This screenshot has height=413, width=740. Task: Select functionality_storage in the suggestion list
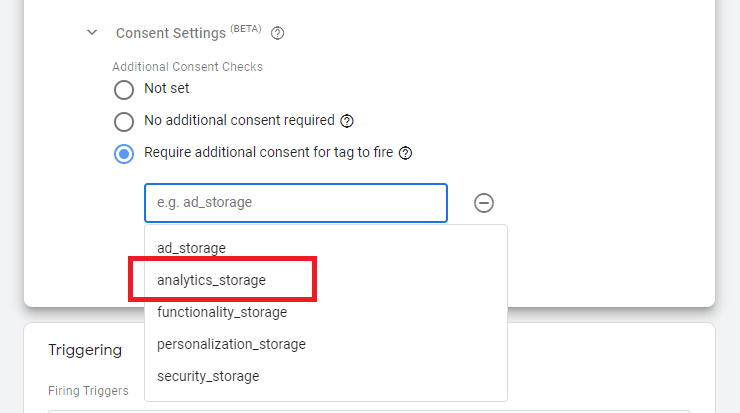pos(222,312)
